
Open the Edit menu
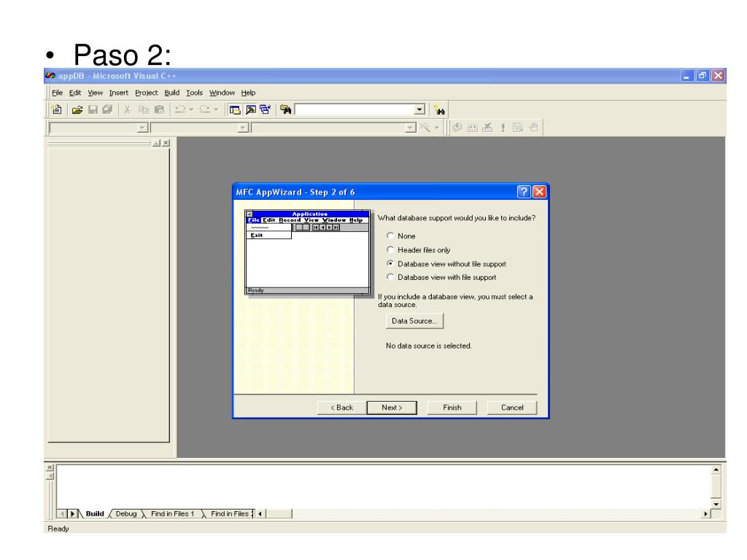(x=75, y=93)
